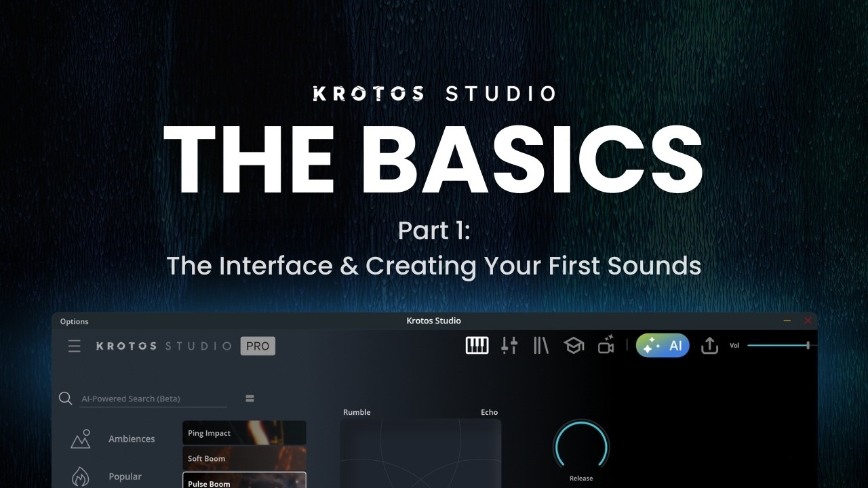Click the video camera icon
The height and width of the screenshot is (488, 868).
pos(606,345)
